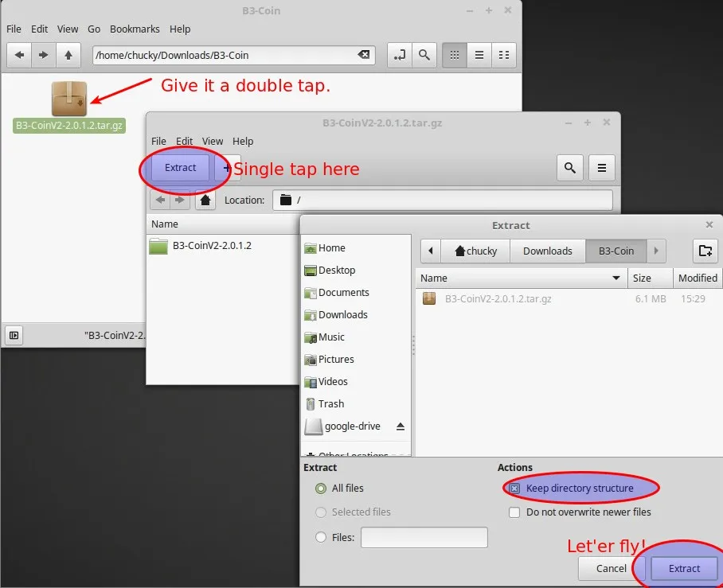Clear the file manager path field

point(363,55)
